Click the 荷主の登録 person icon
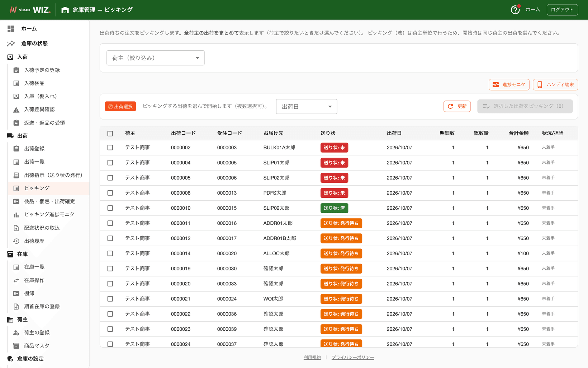Image resolution: width=588 pixels, height=368 pixels. coord(16,333)
